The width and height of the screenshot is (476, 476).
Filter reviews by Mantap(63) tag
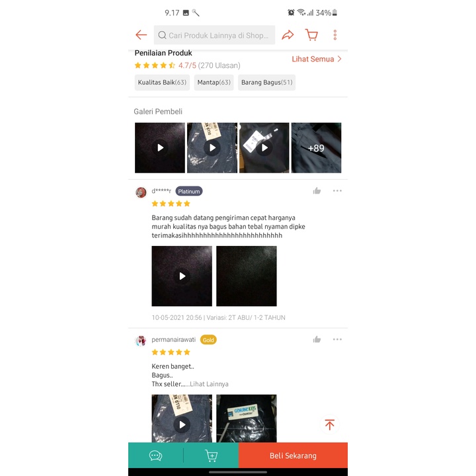(x=214, y=82)
